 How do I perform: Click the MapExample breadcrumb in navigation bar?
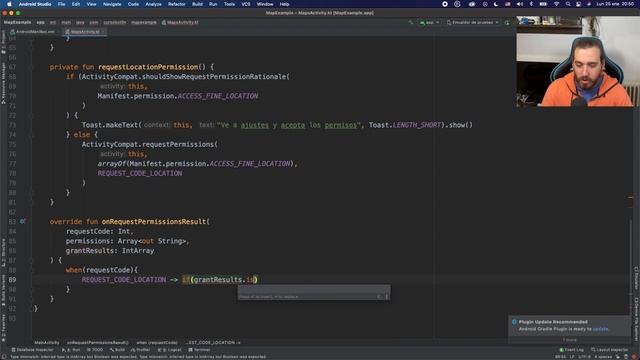coord(17,22)
